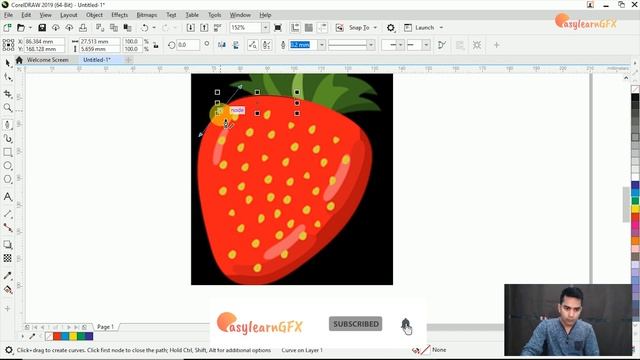Click the yellow swatch in document palette
The height and width of the screenshot is (360, 640).
73,336
